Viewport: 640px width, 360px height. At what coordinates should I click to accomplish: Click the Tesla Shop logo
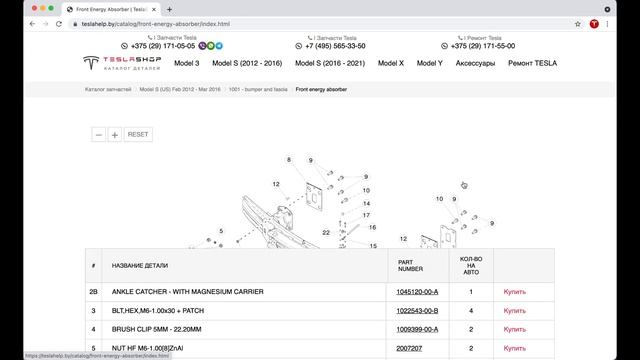coord(122,63)
